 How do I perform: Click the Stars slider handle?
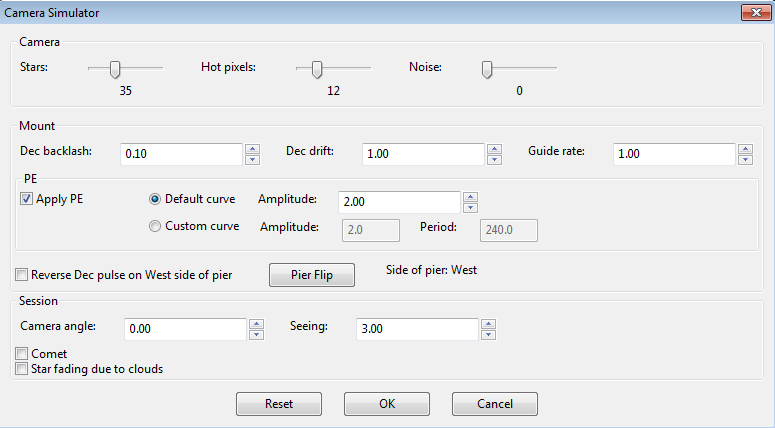tap(115, 70)
